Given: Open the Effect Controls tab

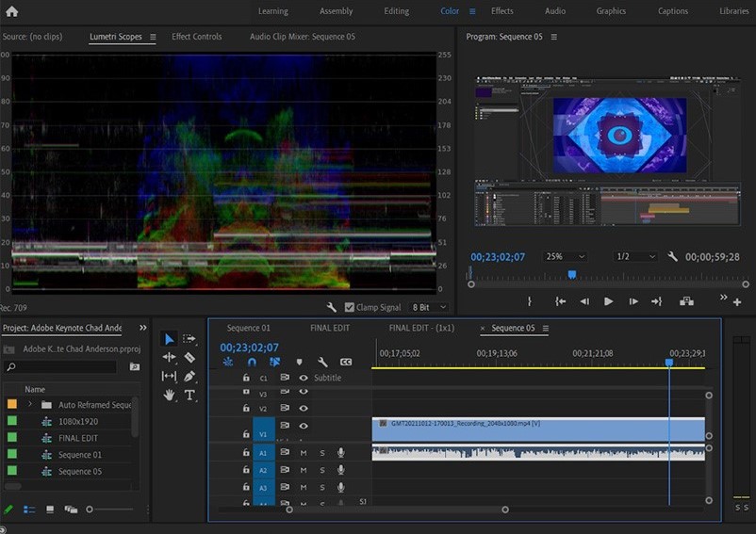Looking at the screenshot, I should pos(196,37).
